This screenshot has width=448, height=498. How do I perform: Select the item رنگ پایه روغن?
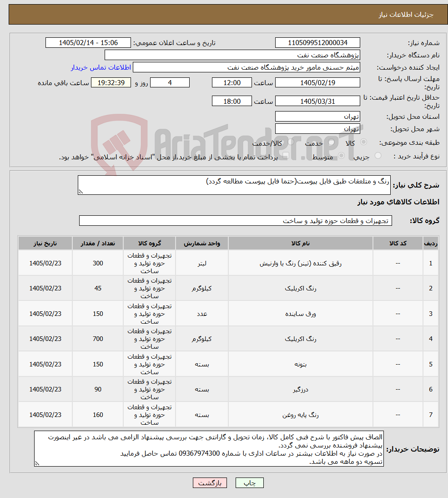click(301, 415)
